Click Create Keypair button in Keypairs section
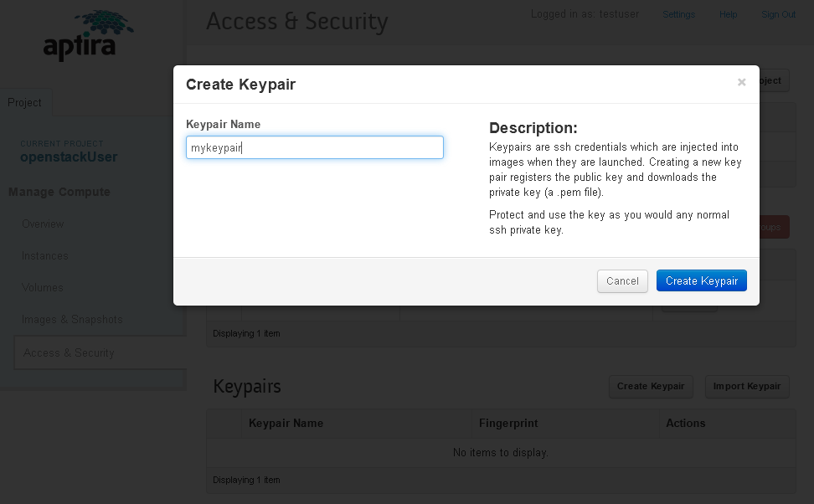 (x=651, y=386)
